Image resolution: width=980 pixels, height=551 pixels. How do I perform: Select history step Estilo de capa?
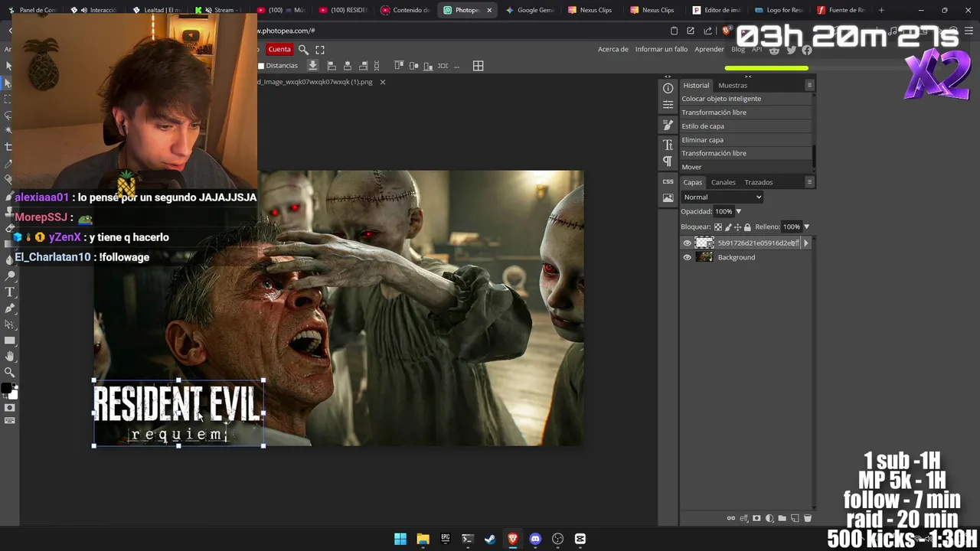coord(746,126)
